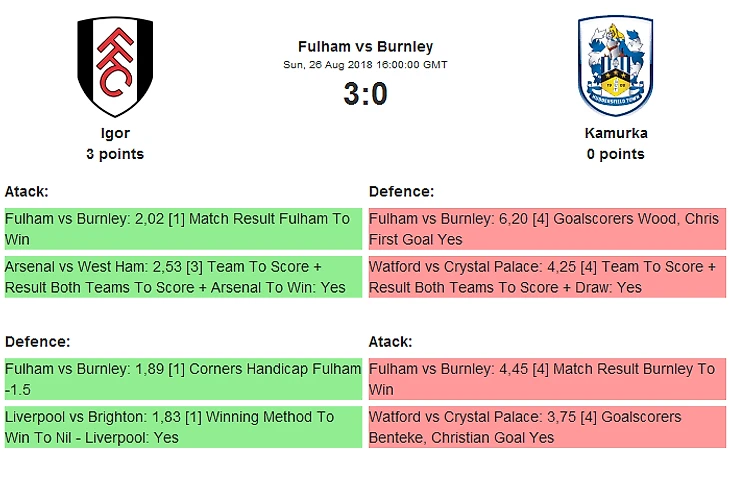This screenshot has width=730, height=480.
Task: Click the 3:0 final score
Action: 365,94
